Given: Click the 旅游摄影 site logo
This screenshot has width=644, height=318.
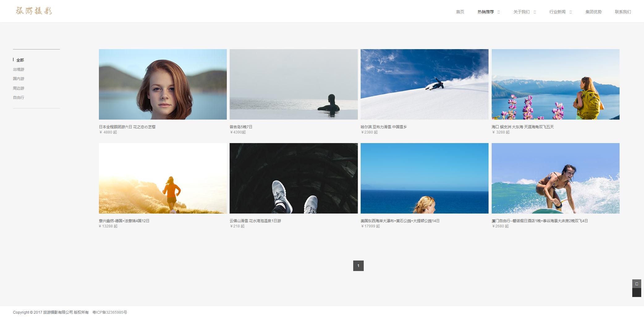Looking at the screenshot, I should pos(34,11).
